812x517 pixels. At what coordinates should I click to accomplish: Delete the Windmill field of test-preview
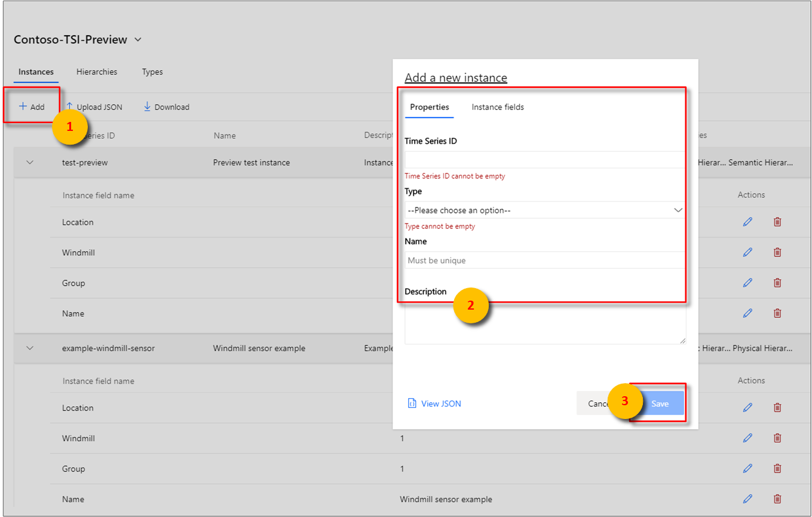click(777, 252)
